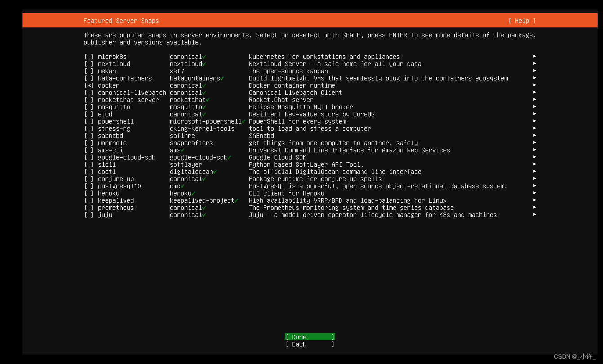
Task: Click publisher 'softlayer'
Action: [186, 164]
